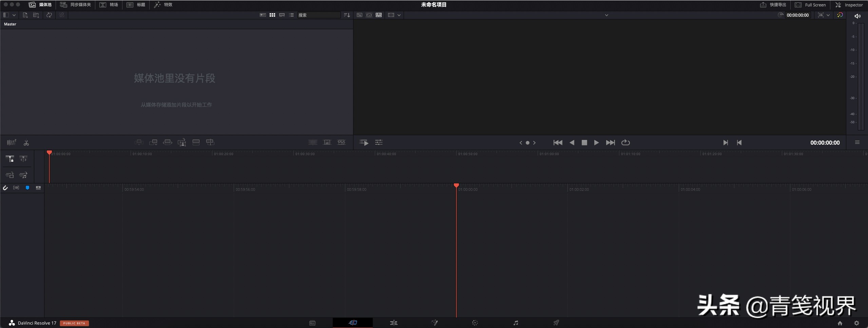
Task: Click the scissors split clip icon
Action: 26,143
